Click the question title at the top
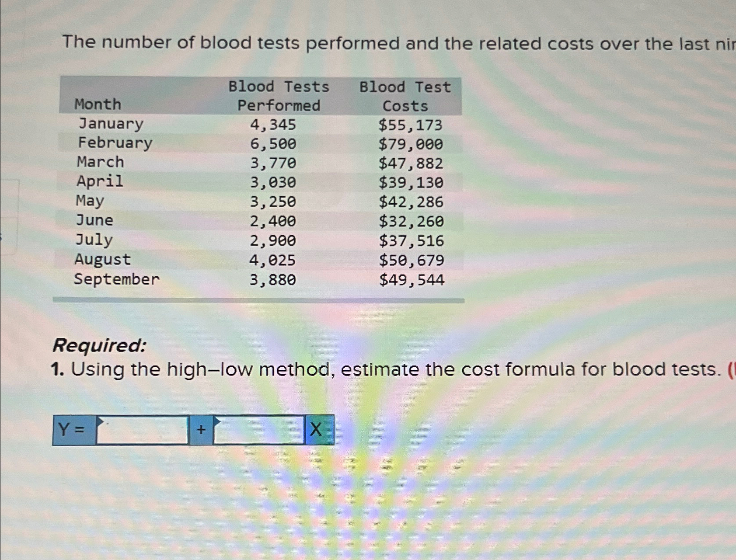Image resolution: width=736 pixels, height=560 pixels. coord(350,42)
